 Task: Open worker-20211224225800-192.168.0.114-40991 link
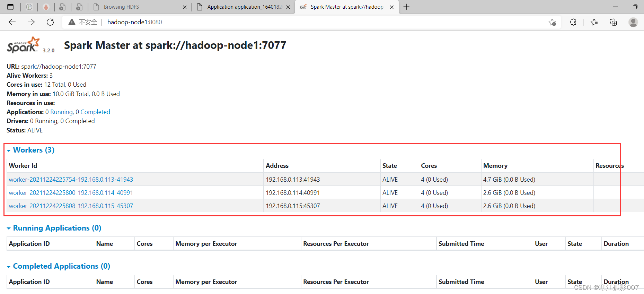(x=71, y=193)
